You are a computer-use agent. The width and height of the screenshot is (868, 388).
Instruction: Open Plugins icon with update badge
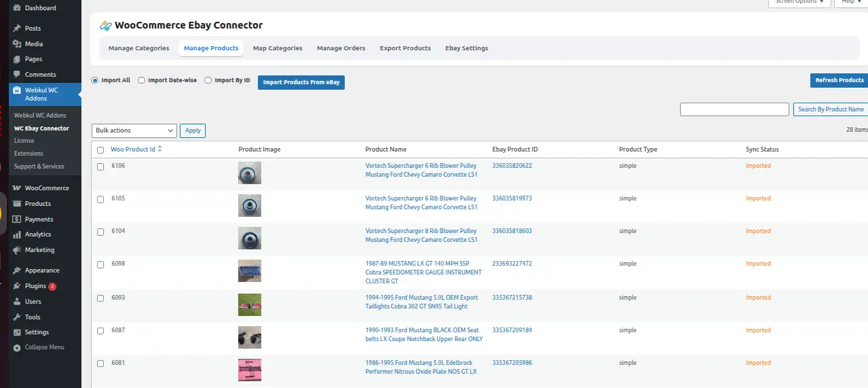(16, 286)
